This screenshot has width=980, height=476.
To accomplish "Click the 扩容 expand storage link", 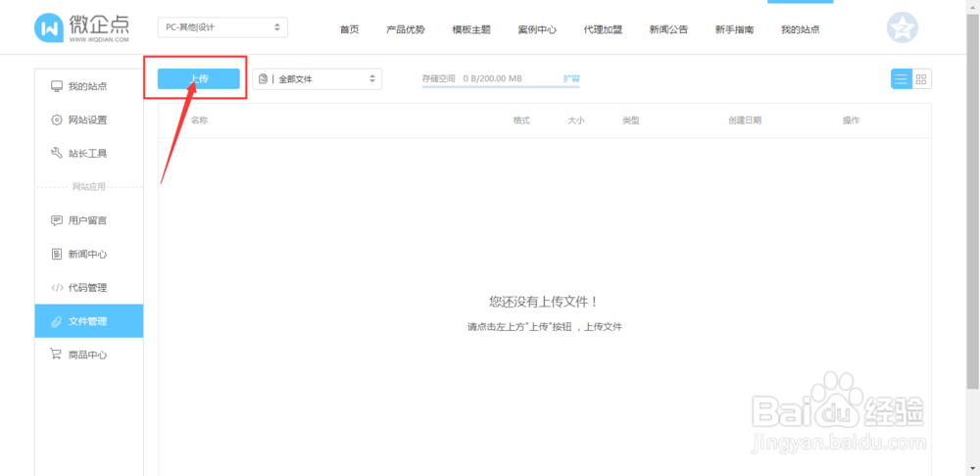I will click(571, 78).
